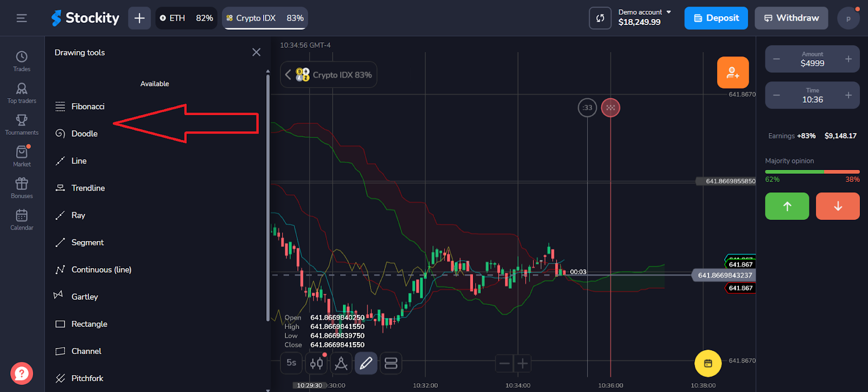The height and width of the screenshot is (392, 868).
Task: Select the Fibonacci drawing tool
Action: click(87, 106)
